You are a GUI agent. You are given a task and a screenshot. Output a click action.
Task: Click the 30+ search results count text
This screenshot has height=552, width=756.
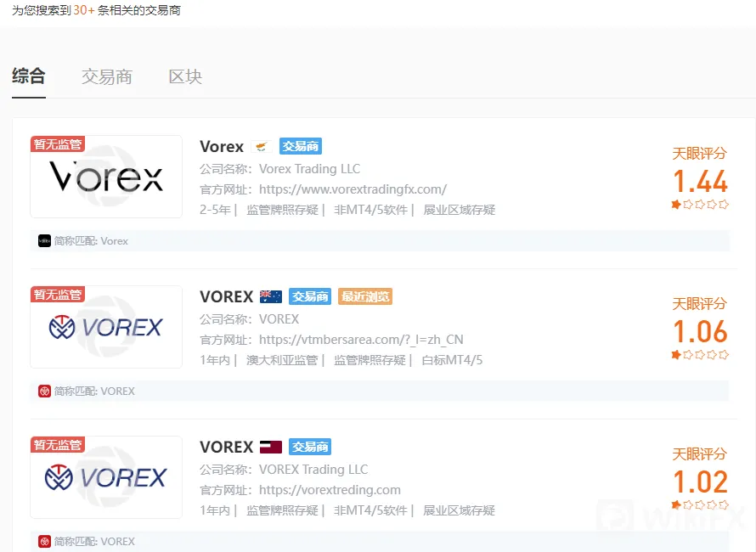tap(84, 10)
